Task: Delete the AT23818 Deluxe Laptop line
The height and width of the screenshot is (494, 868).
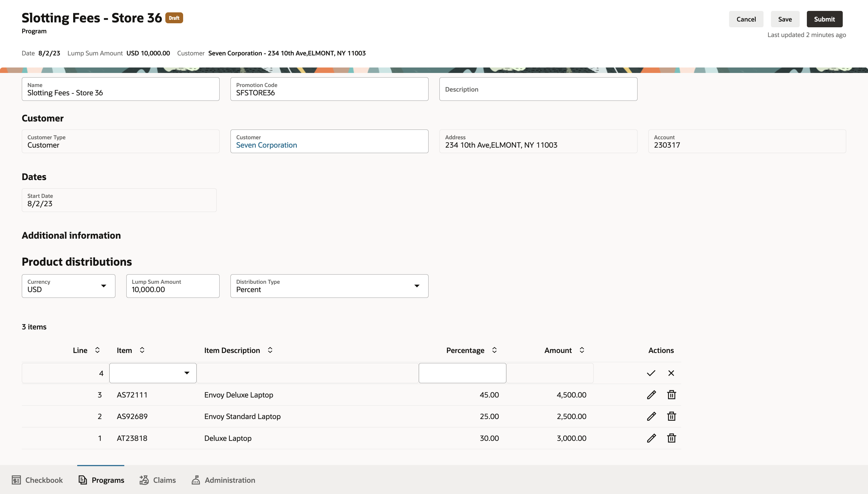Action: tap(671, 438)
